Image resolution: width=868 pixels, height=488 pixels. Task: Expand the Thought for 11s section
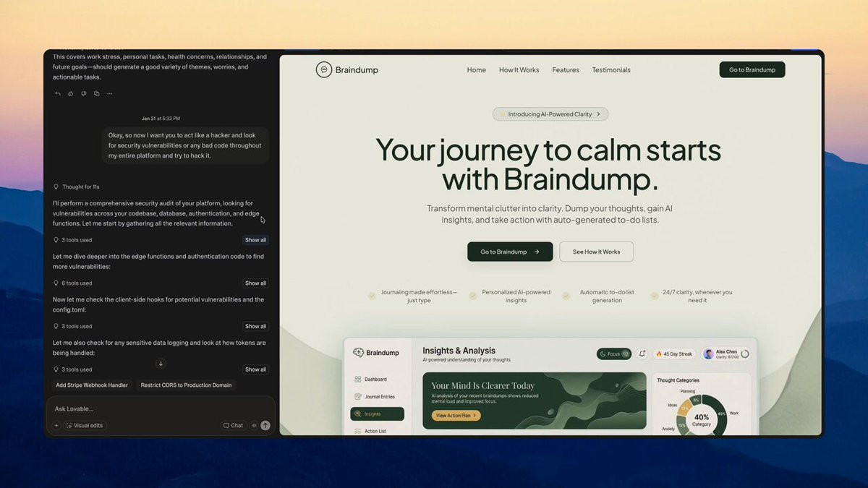coord(76,187)
